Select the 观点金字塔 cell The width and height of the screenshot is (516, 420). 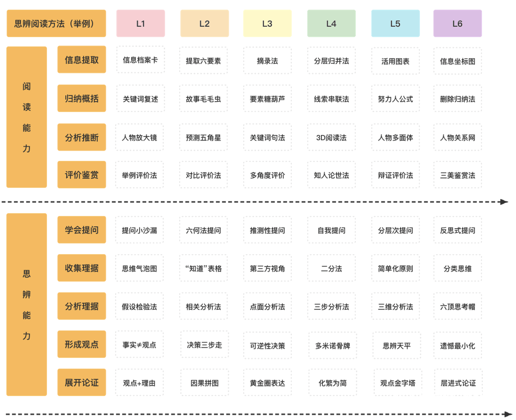coord(398,383)
